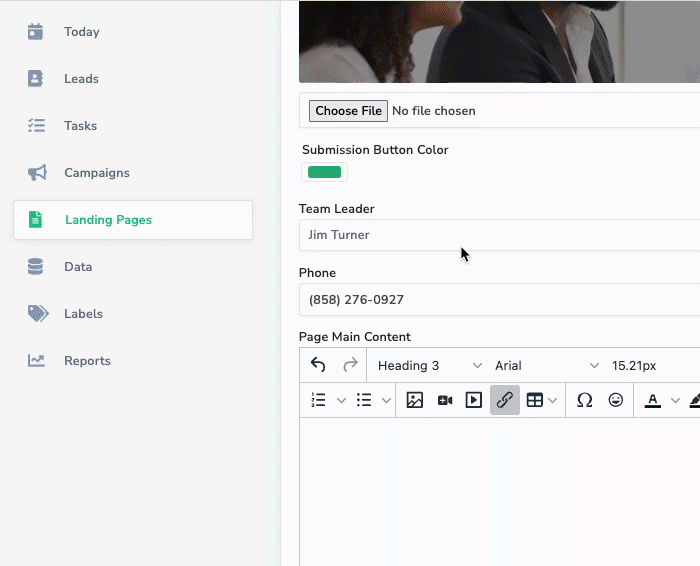Expand bulleted list style options

click(x=387, y=400)
